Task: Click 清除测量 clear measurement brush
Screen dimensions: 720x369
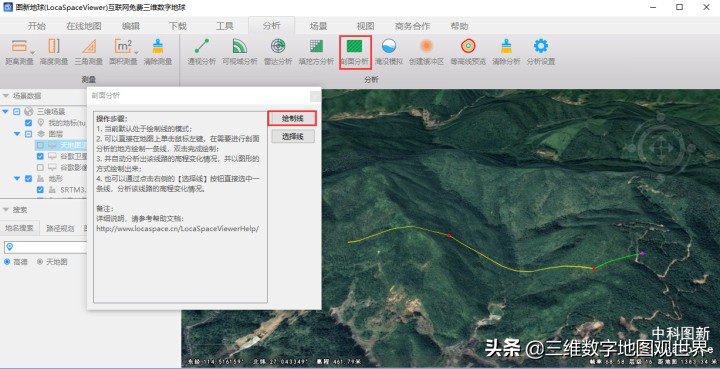Action: (x=158, y=51)
